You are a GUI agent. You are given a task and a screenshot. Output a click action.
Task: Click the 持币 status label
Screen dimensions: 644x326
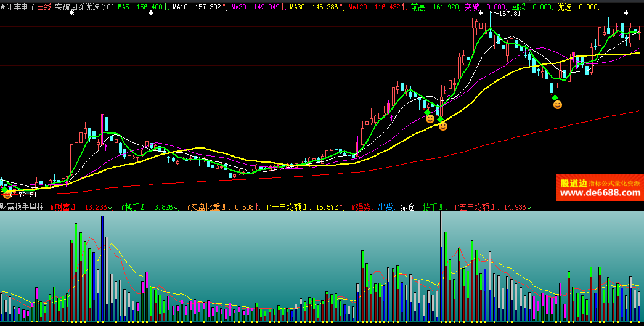point(430,207)
